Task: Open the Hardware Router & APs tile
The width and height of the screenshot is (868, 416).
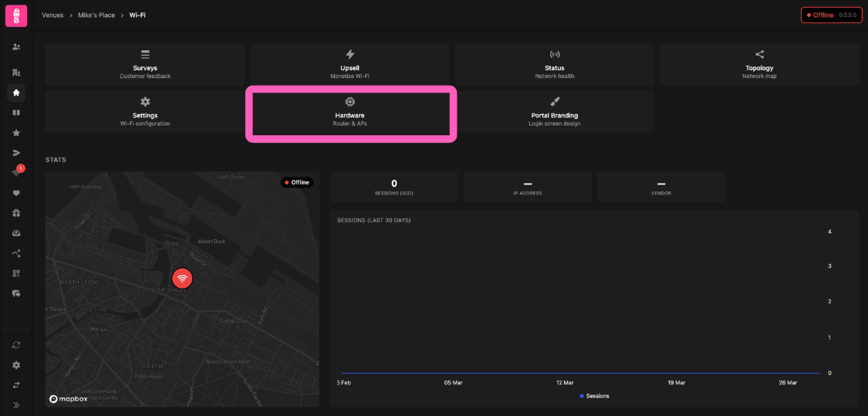Action: pos(350,114)
